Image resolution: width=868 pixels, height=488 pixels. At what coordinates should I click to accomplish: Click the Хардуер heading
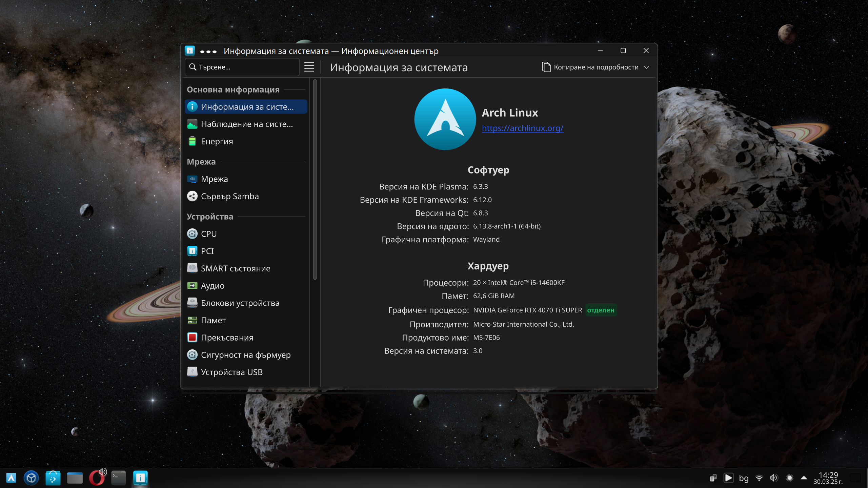tap(488, 266)
